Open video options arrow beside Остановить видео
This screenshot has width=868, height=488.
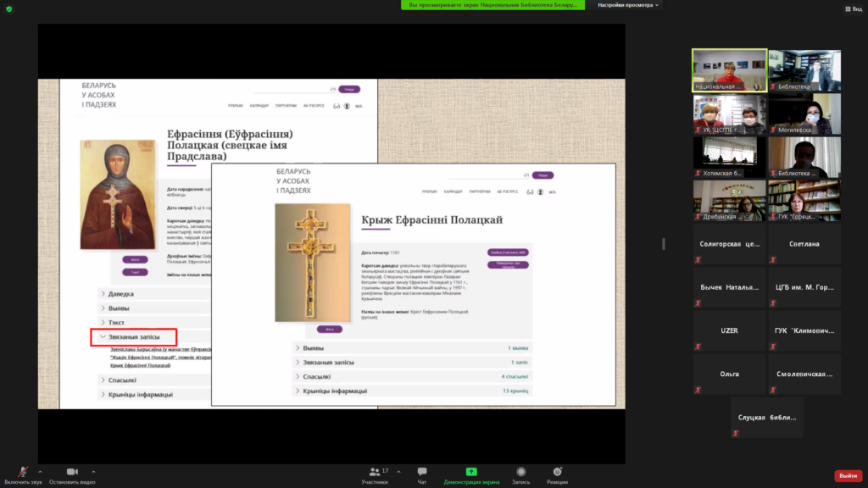pyautogui.click(x=93, y=472)
